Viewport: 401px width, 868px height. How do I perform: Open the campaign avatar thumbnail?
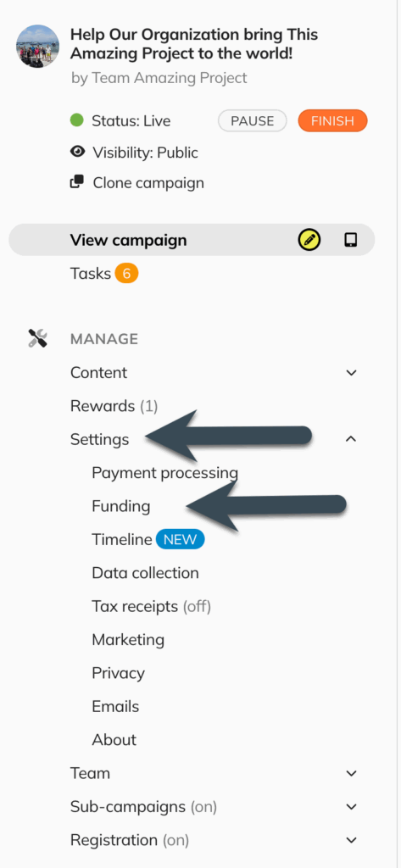tap(37, 46)
